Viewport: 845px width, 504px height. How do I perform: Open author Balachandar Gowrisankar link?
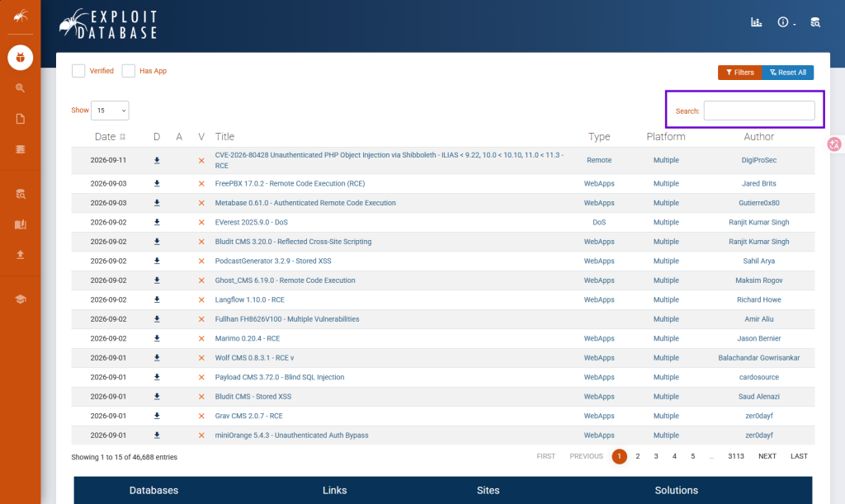click(x=759, y=358)
